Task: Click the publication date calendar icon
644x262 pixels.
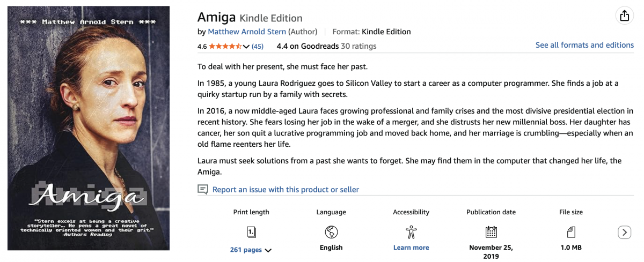Action: point(491,232)
